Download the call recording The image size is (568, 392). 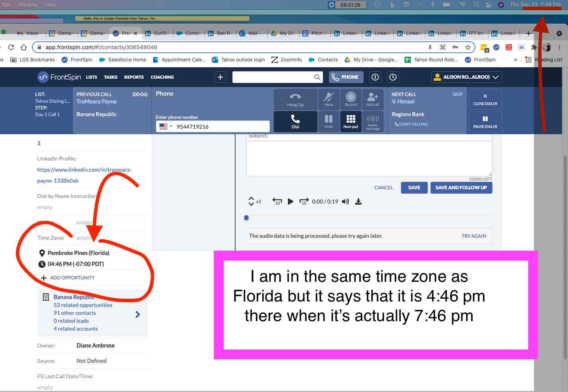point(358,202)
